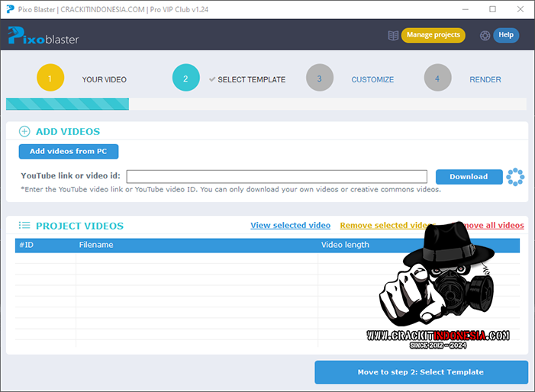535x392 pixels.
Task: Focus the YouTube link or video id field
Action: (x=276, y=176)
